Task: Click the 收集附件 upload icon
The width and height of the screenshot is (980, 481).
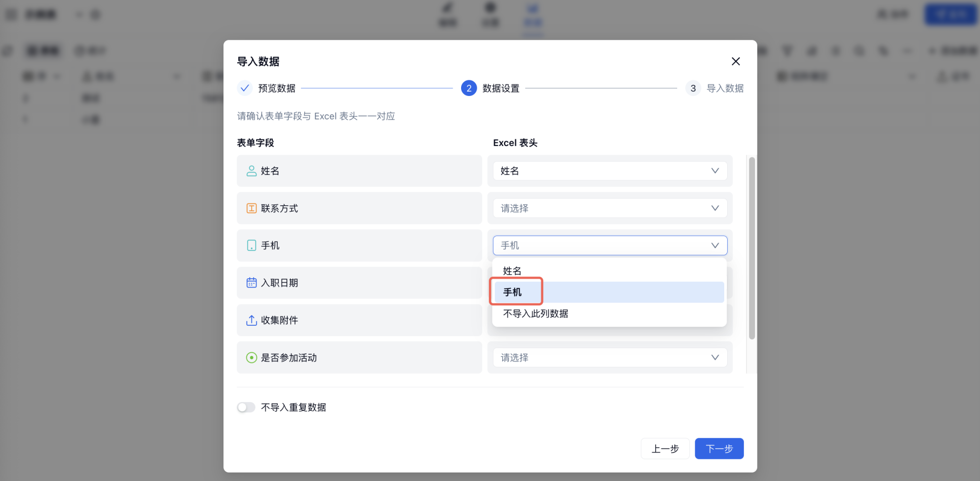Action: click(251, 320)
